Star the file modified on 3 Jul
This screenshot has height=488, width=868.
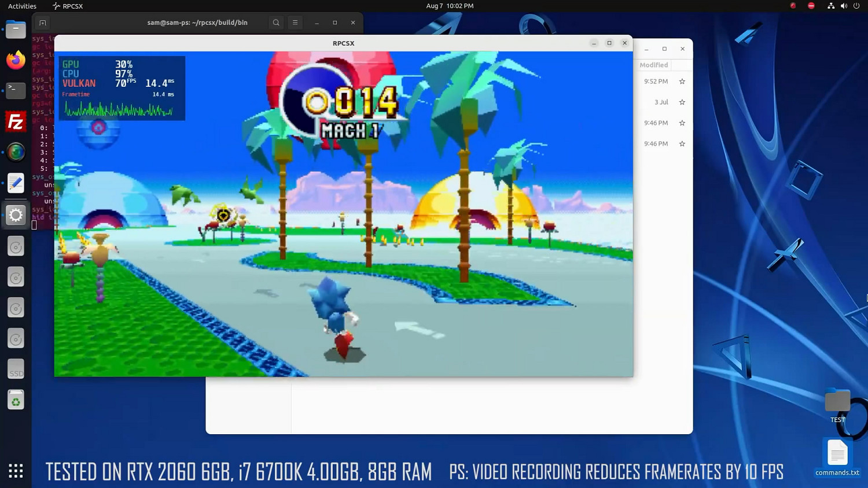[682, 102]
